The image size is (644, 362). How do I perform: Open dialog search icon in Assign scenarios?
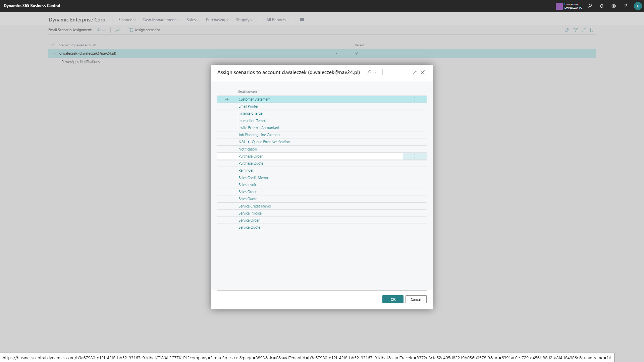click(369, 72)
